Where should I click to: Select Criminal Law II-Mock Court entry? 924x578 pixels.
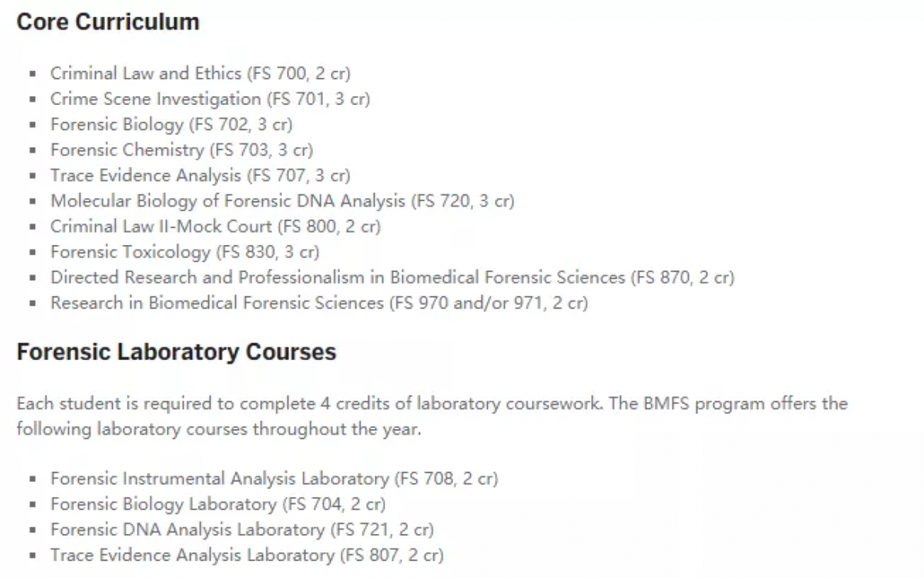click(x=216, y=227)
